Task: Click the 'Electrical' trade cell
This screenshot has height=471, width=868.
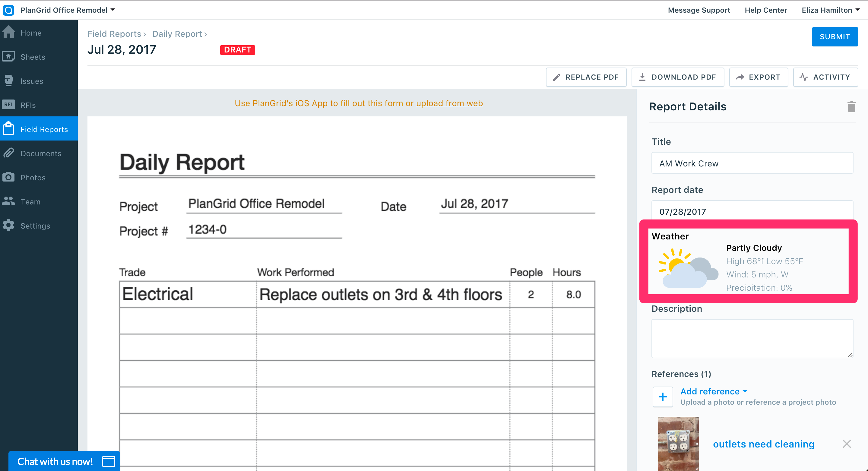Action: point(188,294)
